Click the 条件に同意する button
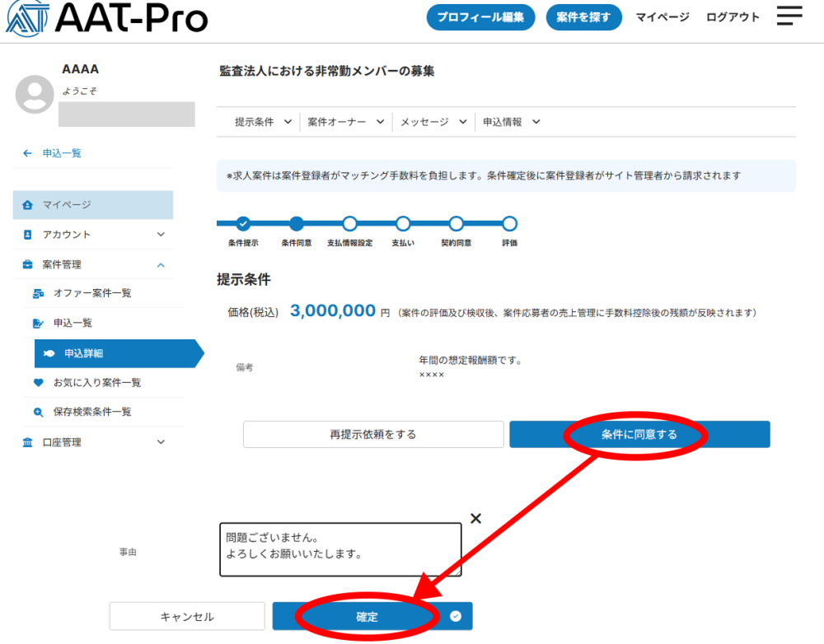Screen dimensions: 824x644 (x=639, y=434)
